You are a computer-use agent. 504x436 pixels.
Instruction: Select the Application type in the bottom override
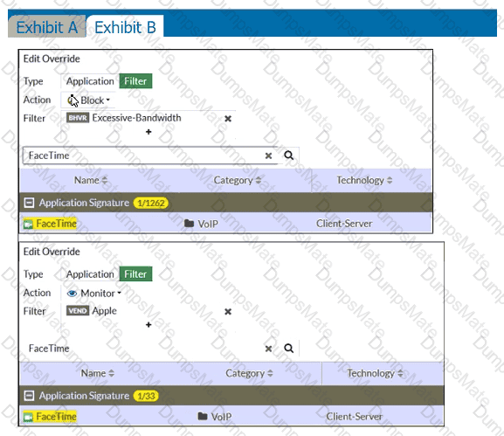pyautogui.click(x=90, y=274)
